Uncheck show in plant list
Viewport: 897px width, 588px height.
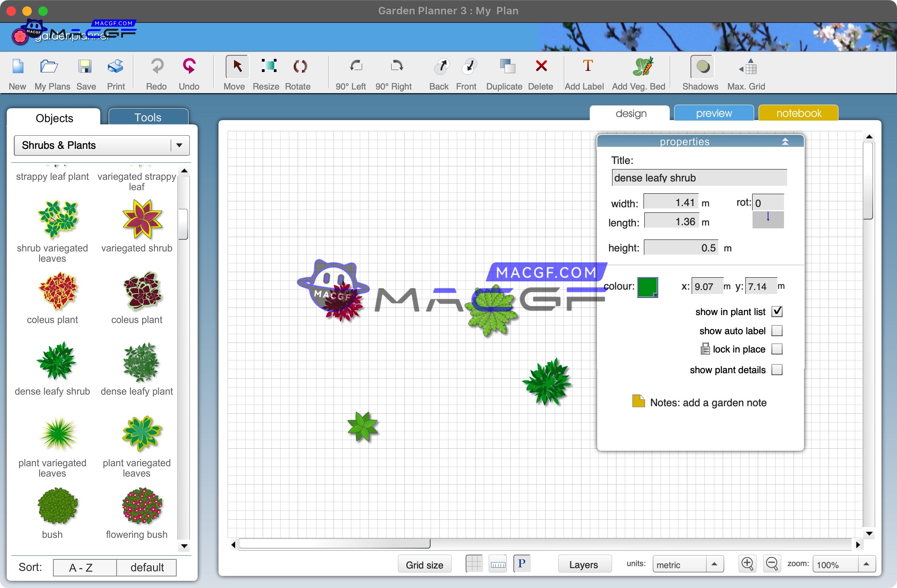coord(777,312)
